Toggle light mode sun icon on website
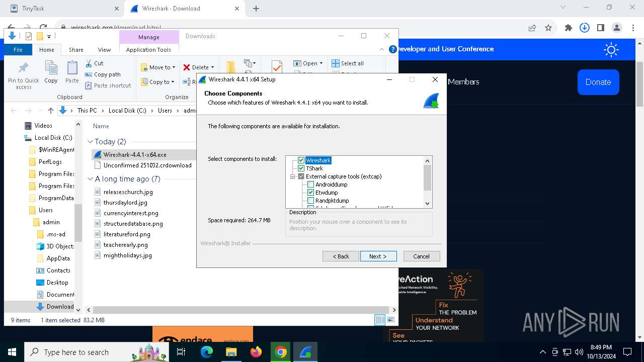 pyautogui.click(x=611, y=49)
